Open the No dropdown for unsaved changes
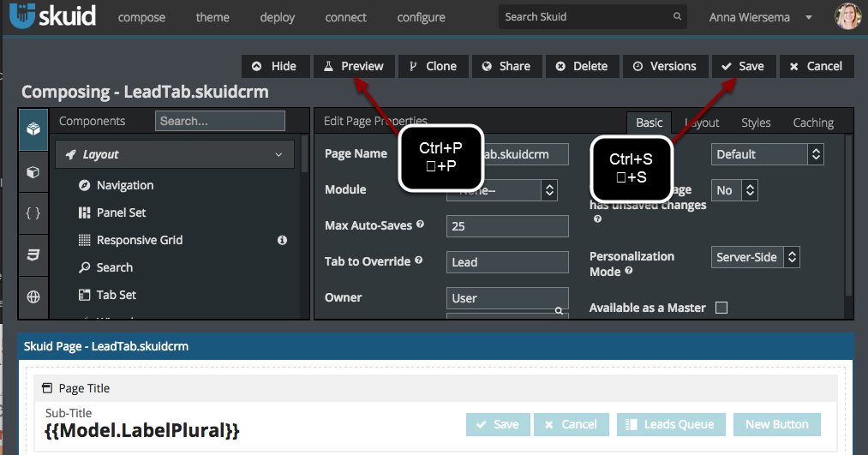 tap(734, 190)
